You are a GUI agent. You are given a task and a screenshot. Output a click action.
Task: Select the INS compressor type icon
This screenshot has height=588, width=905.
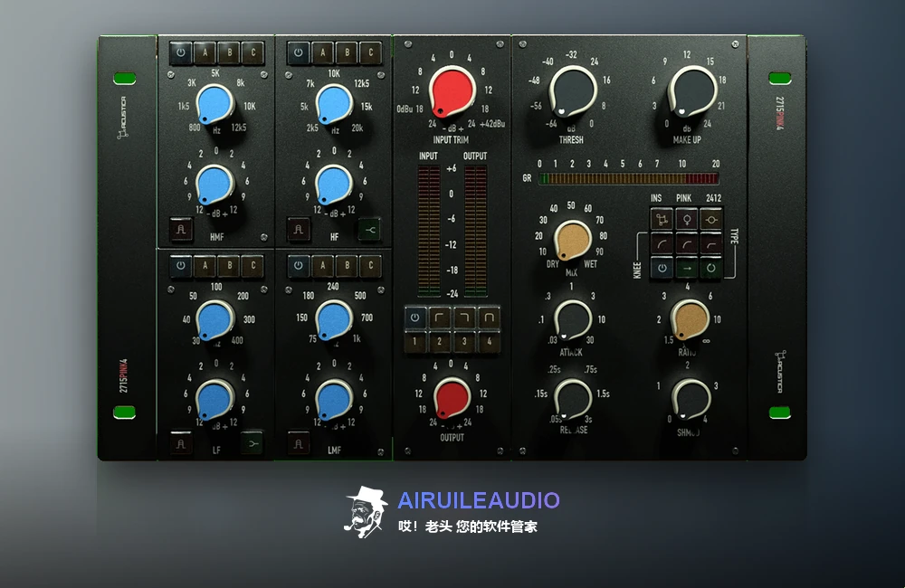[x=662, y=220]
